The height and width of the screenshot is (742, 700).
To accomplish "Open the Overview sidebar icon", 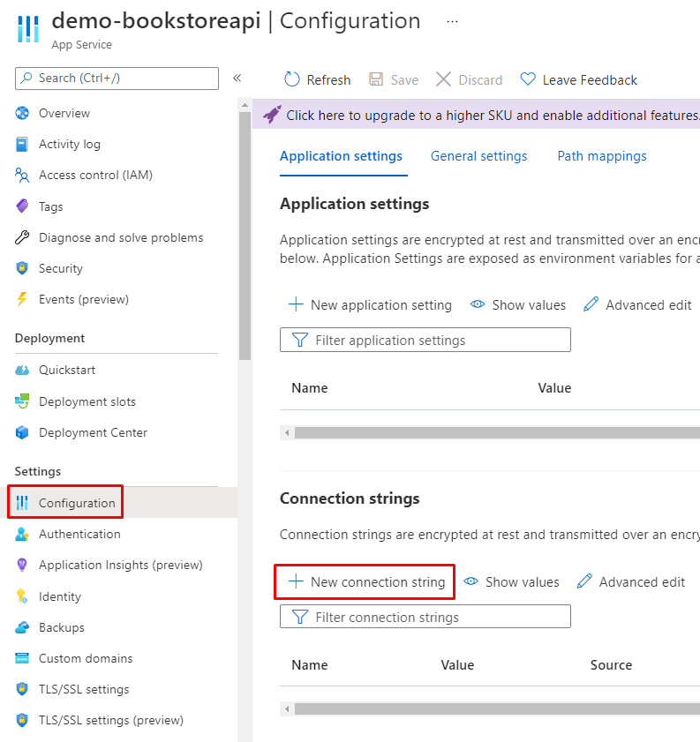I will tap(22, 113).
